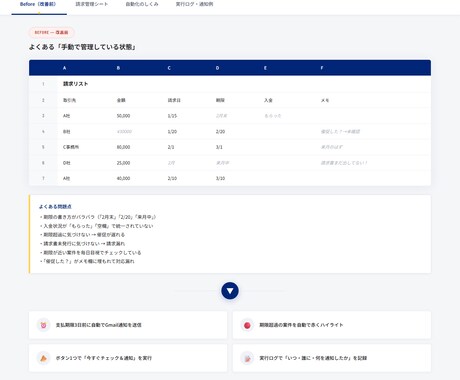The image size is (460, 380).
Task: Click the memo icon on 実行ログ card
Action: pyautogui.click(x=247, y=358)
